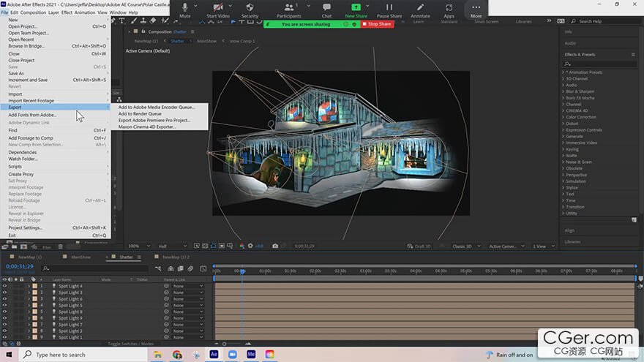Image resolution: width=644 pixels, height=362 pixels.
Task: Choose Add to Render Queue
Action: pyautogui.click(x=140, y=113)
